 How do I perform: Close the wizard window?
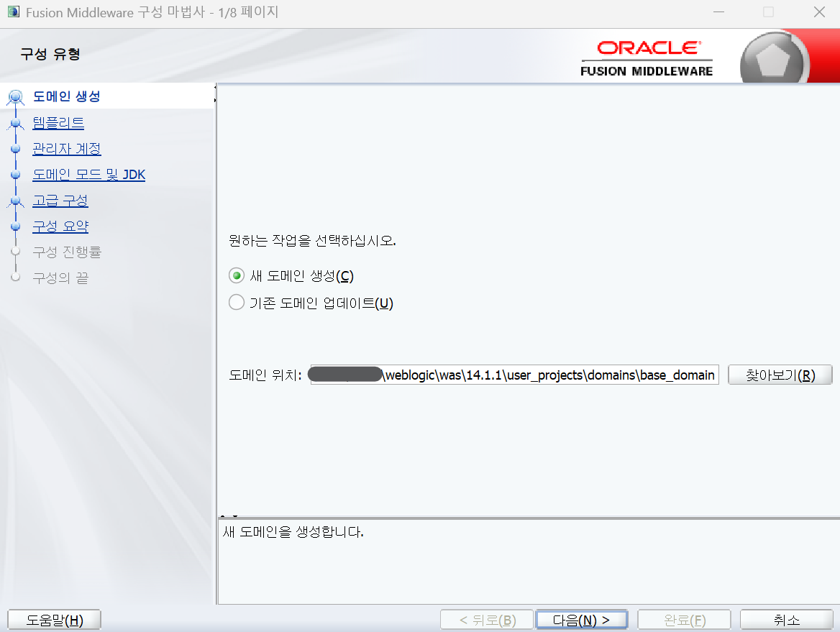pyautogui.click(x=819, y=12)
